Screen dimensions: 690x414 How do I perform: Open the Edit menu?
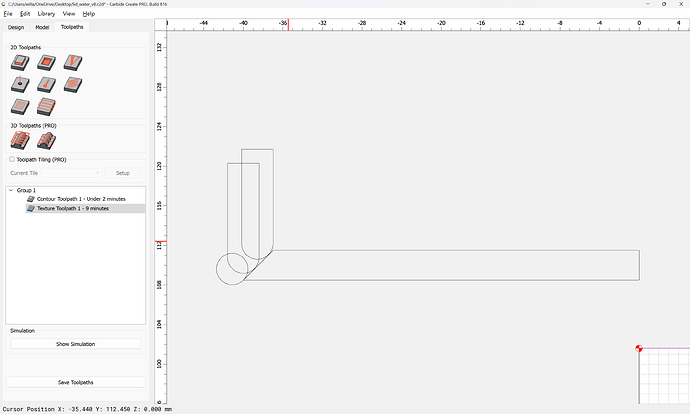(x=25, y=14)
